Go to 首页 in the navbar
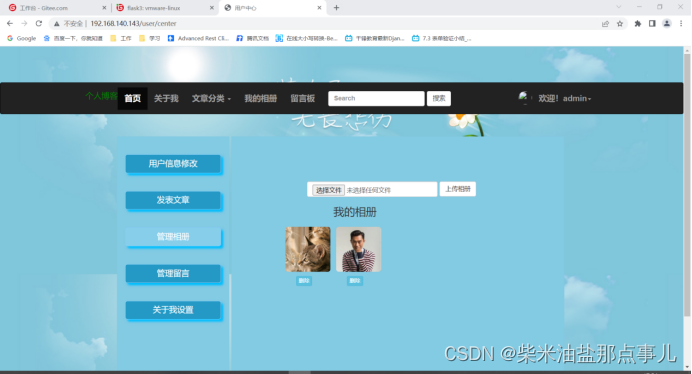The height and width of the screenshot is (374, 692). [132, 98]
